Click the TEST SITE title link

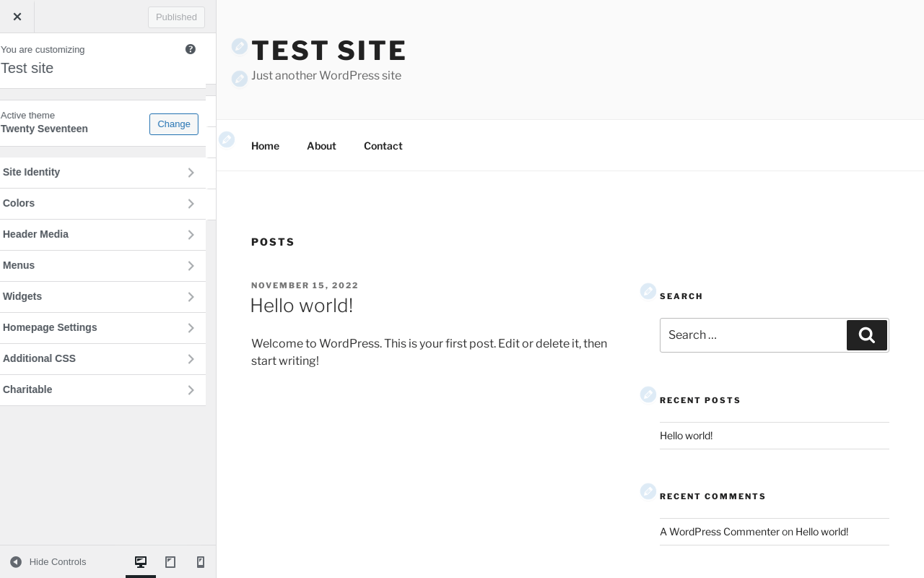pyautogui.click(x=328, y=51)
